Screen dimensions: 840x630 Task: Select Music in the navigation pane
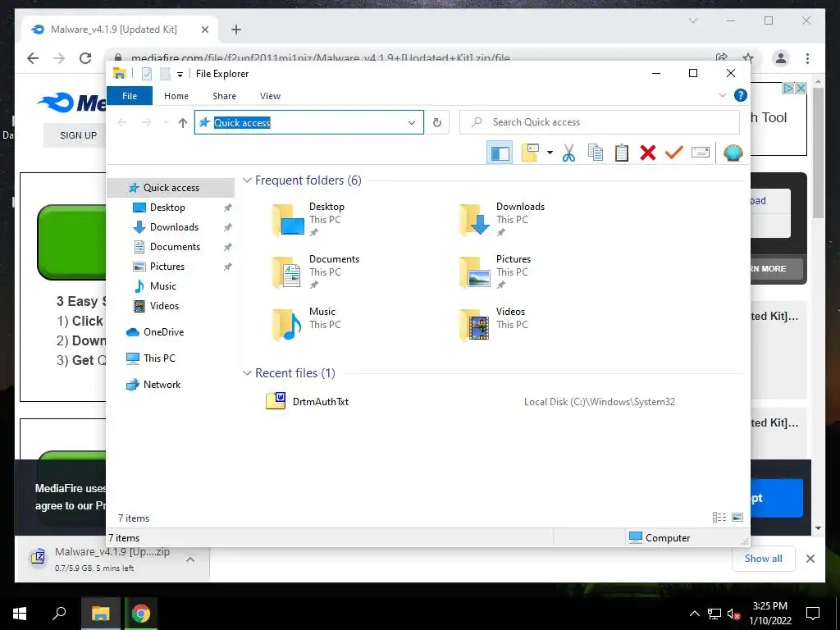[163, 286]
